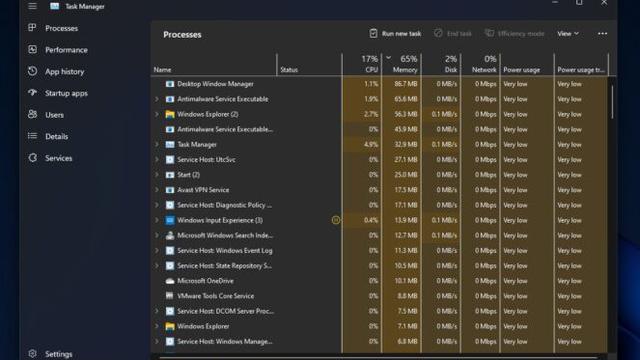Click the Windows Input Experience icon
Image resolution: width=640 pixels, height=360 pixels.
pyautogui.click(x=170, y=220)
